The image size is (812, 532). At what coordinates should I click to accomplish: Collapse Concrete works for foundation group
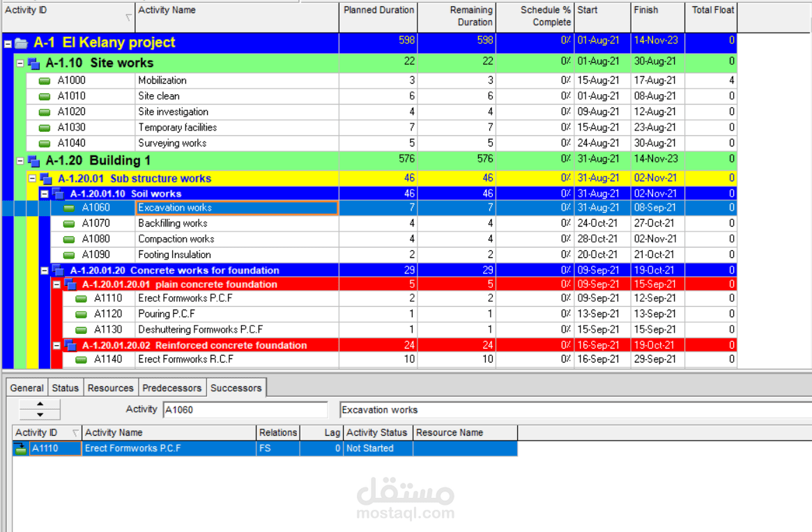coord(45,271)
